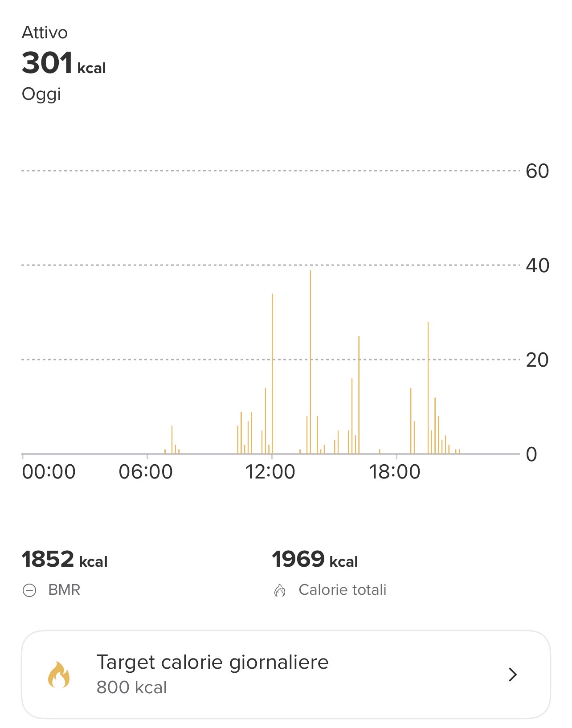Tap the 800 kcal target value
This screenshot has width=572, height=728.
coord(131,687)
